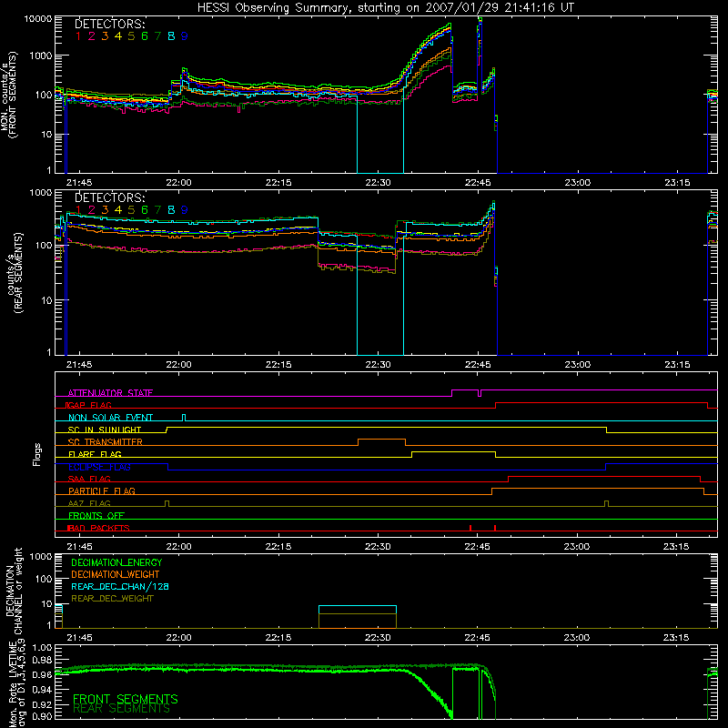This screenshot has width=728, height=728.
Task: Click the olive flag label above FRONTS_OFF
Action: tap(89, 503)
